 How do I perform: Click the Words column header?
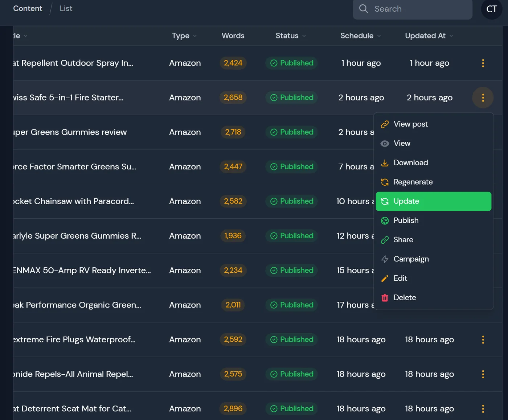[233, 36]
